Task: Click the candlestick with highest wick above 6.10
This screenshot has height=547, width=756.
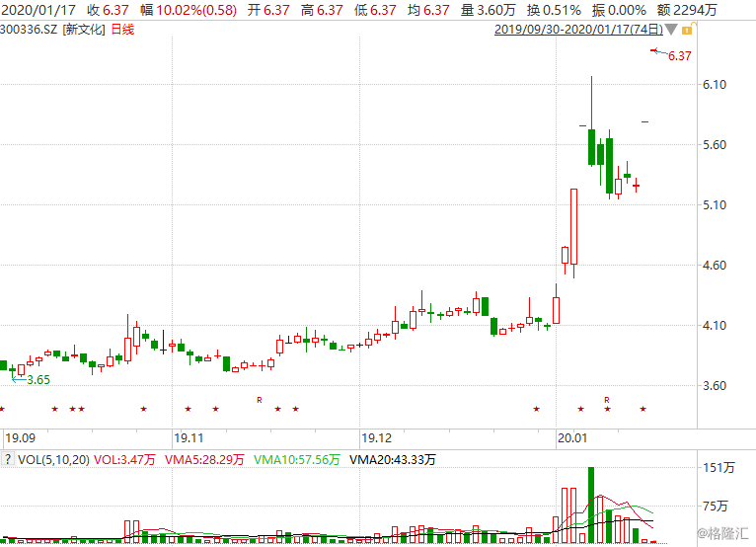Action: point(591,121)
